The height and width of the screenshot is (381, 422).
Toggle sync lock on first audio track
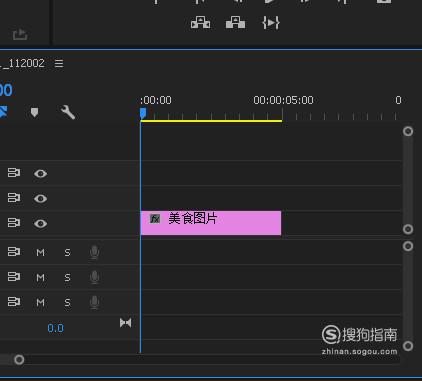point(14,252)
